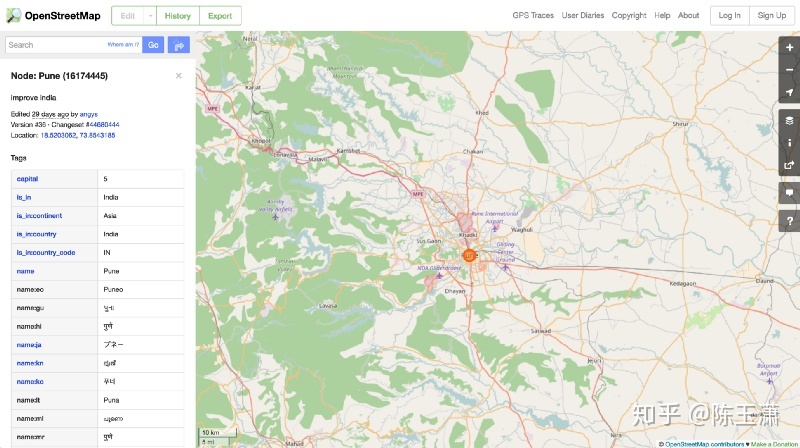
Task: Click the is_in tag key link
Action: click(23, 197)
